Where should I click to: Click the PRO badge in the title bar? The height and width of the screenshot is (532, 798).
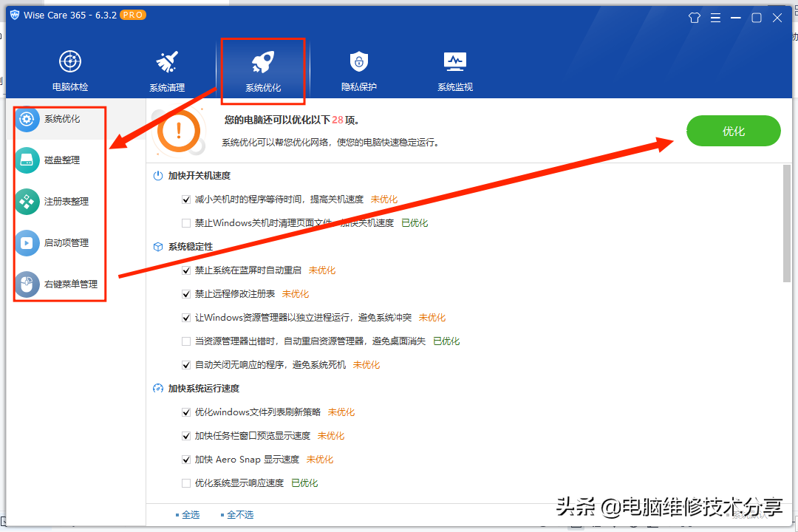133,15
